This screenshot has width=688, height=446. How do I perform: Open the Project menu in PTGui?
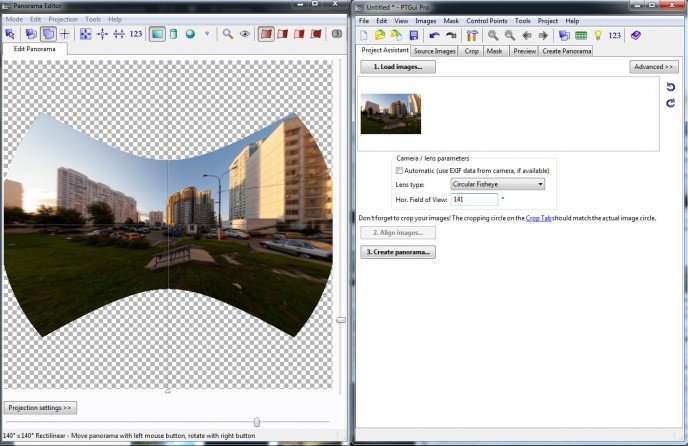click(548, 21)
